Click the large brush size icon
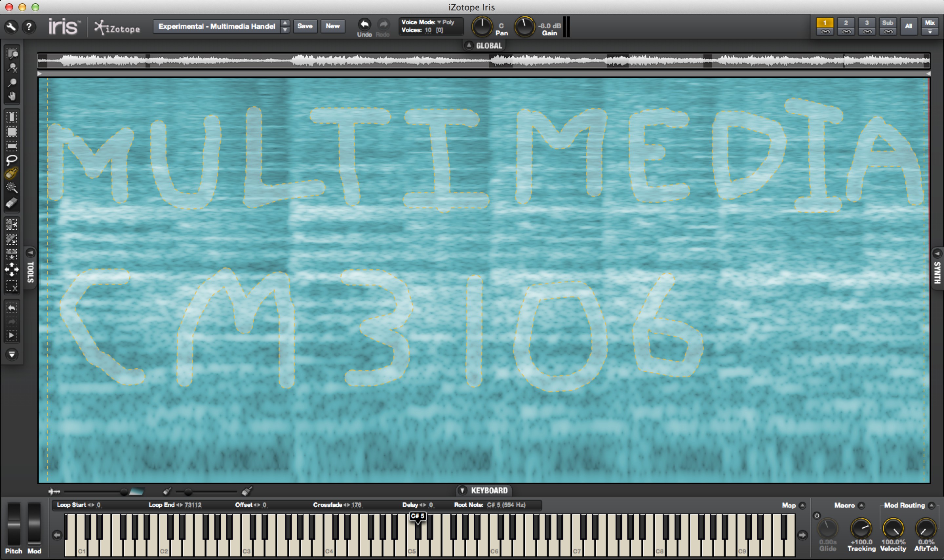Image resolution: width=944 pixels, height=560 pixels. (247, 491)
